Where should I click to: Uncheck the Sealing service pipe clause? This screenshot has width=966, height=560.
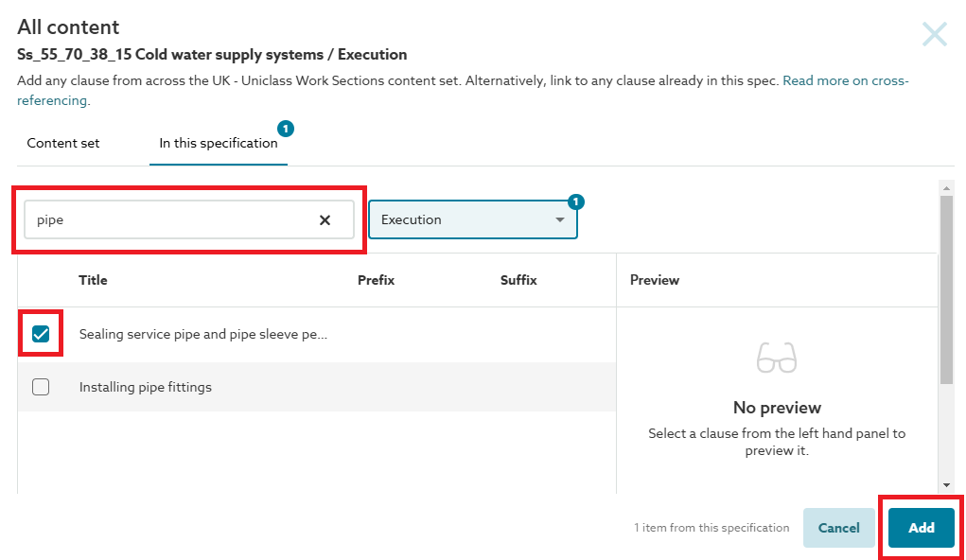41,334
